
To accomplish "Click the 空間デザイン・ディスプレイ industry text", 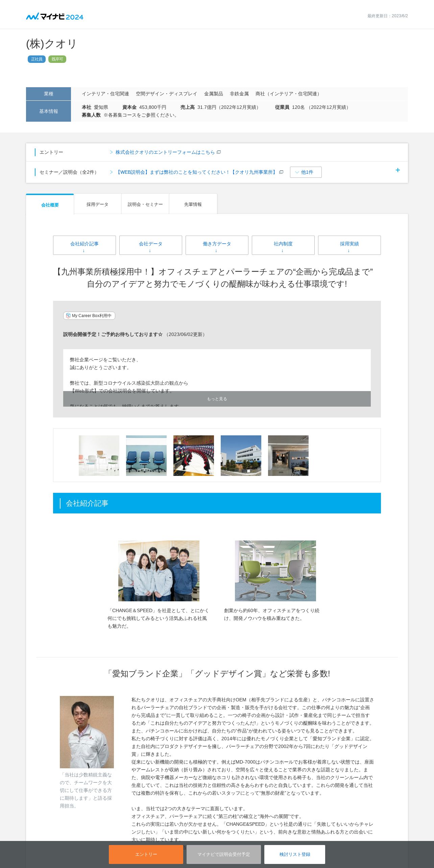I will [166, 94].
